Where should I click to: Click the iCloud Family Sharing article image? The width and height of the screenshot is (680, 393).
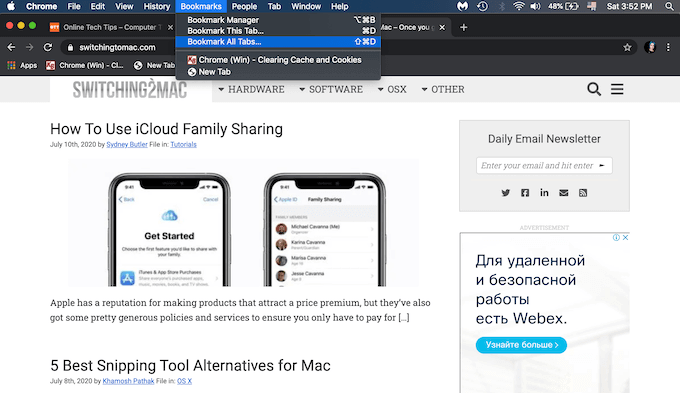pos(243,223)
